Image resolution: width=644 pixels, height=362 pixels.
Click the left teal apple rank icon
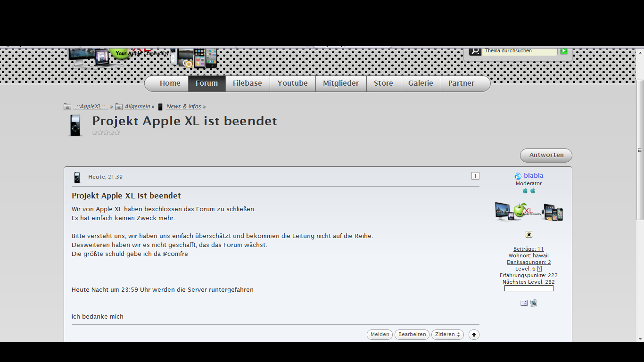525,191
